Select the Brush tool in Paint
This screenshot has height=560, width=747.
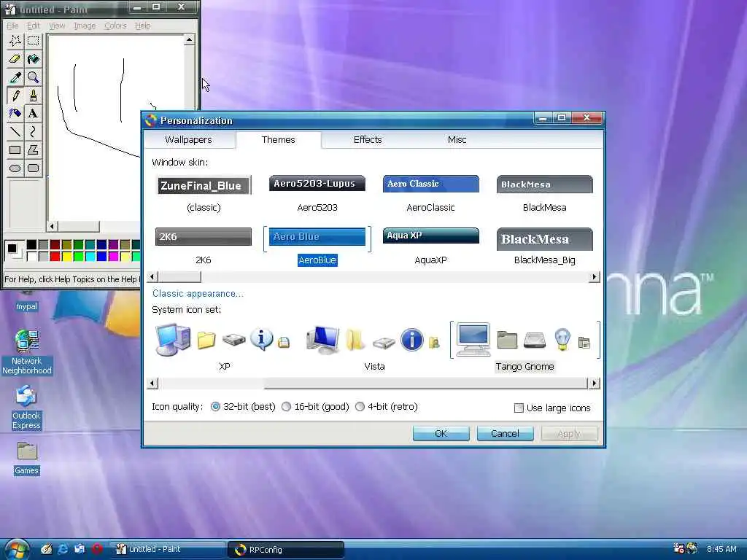coord(34,96)
